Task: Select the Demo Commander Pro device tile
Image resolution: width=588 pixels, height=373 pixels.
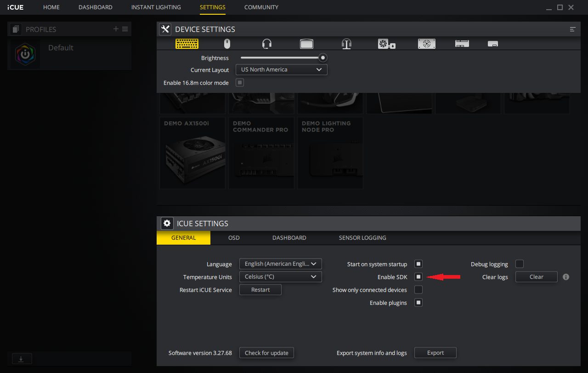Action: point(261,153)
